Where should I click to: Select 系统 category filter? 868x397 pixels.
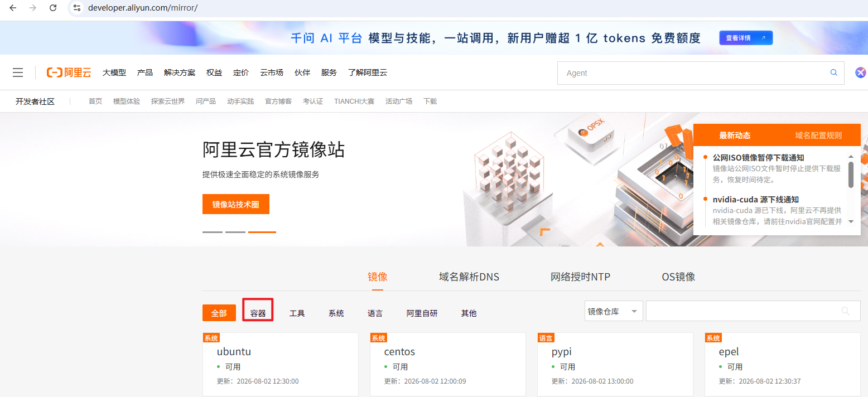point(336,313)
